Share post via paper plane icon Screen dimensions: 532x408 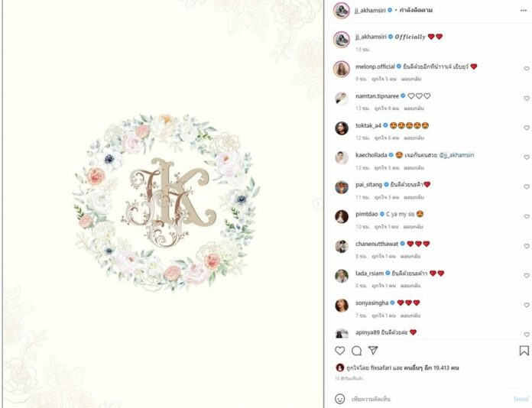(x=373, y=351)
